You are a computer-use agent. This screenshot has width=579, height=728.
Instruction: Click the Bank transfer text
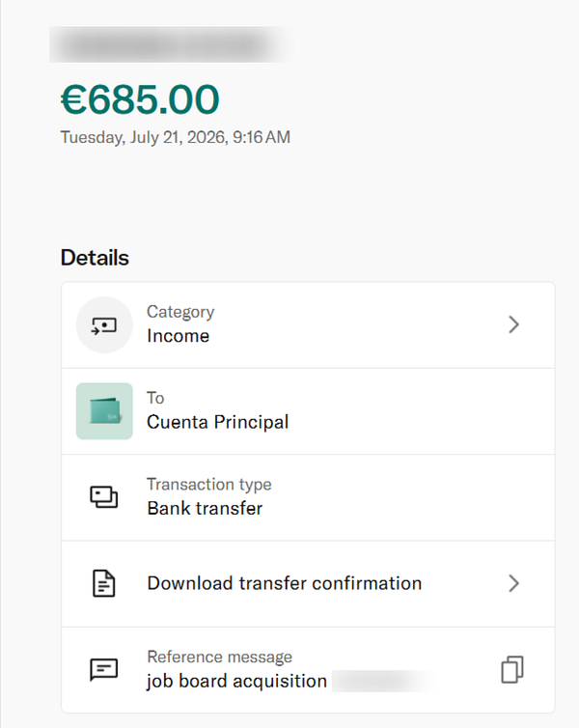coord(205,509)
